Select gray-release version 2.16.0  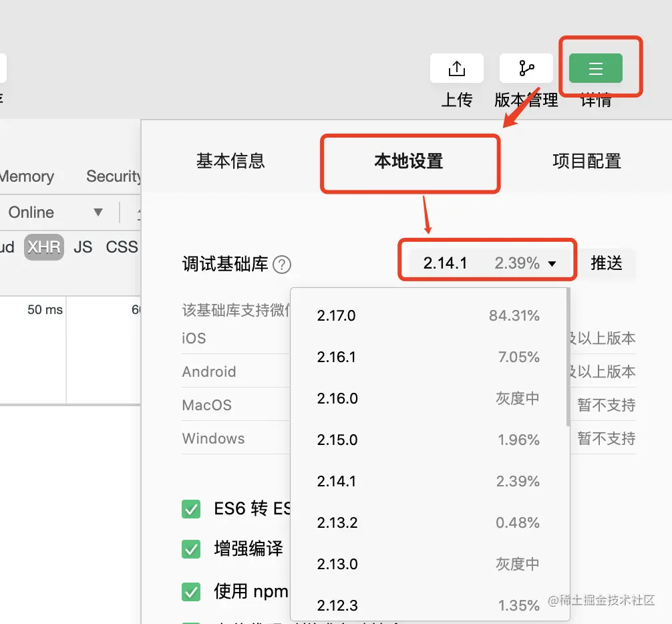[x=429, y=399]
